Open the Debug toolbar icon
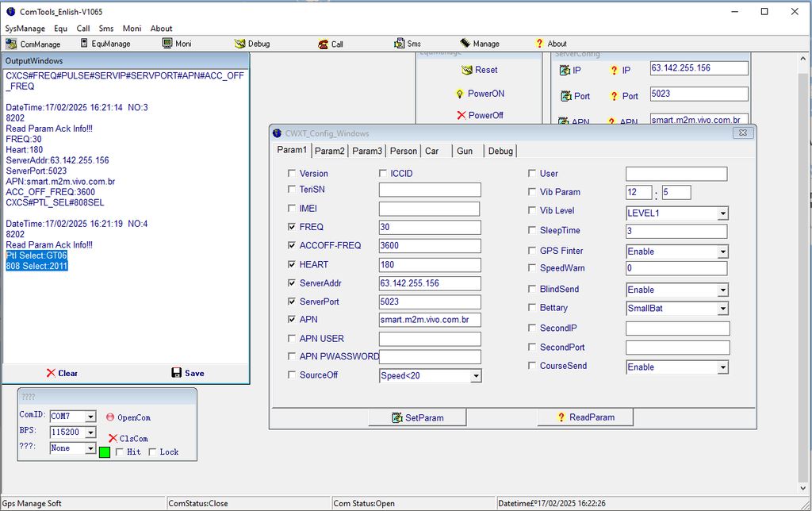Image resolution: width=812 pixels, height=511 pixels. pos(239,44)
